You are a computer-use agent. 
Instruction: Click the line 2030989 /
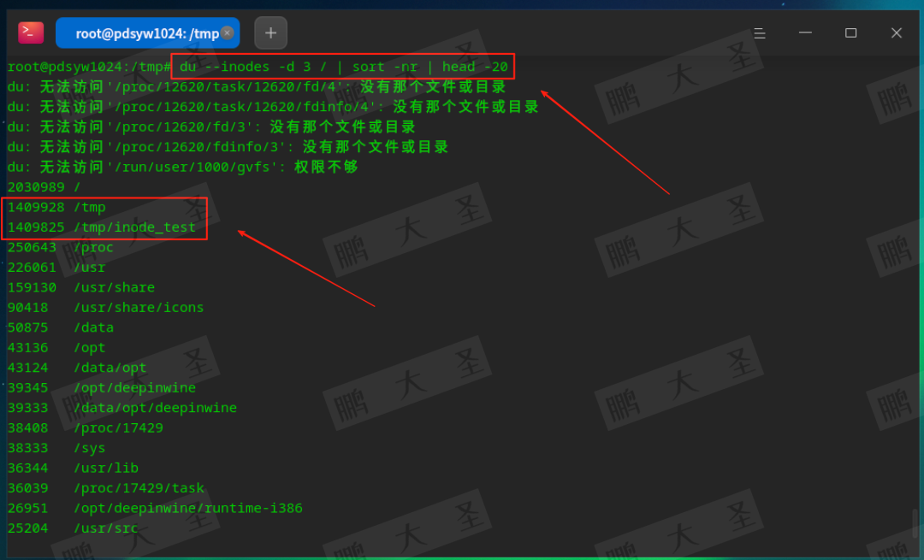pyautogui.click(x=44, y=187)
